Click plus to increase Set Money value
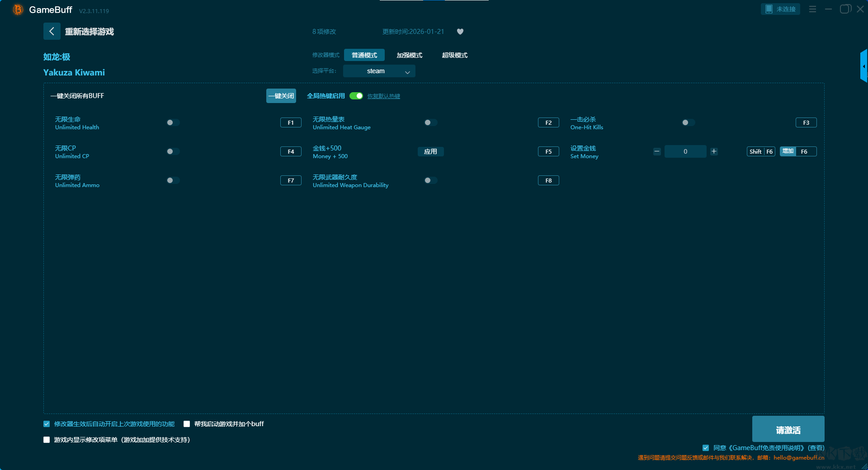Screen dimensions: 868x470 pos(714,151)
